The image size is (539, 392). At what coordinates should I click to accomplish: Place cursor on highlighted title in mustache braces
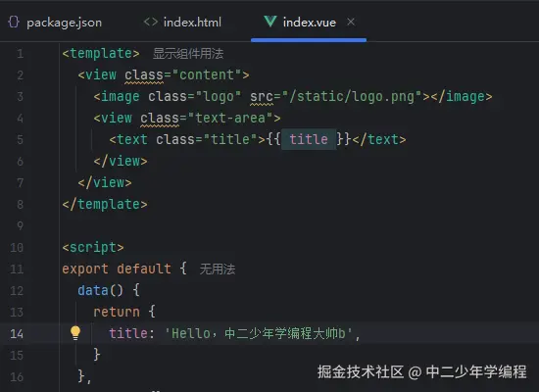tap(309, 139)
